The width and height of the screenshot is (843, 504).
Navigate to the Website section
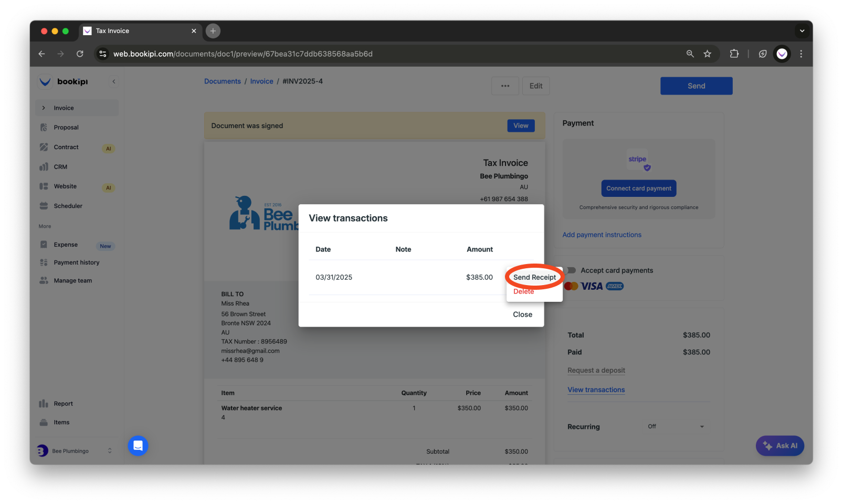point(65,186)
